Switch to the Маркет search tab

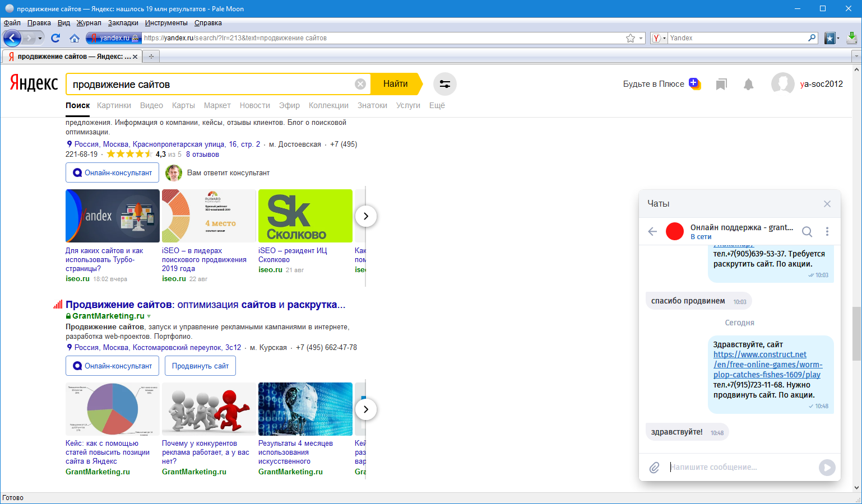click(x=217, y=105)
